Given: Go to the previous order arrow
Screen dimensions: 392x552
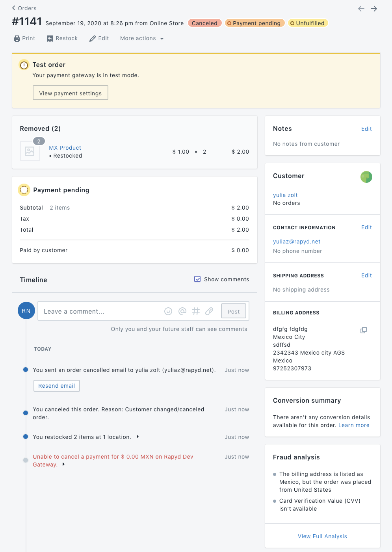Looking at the screenshot, I should point(361,9).
